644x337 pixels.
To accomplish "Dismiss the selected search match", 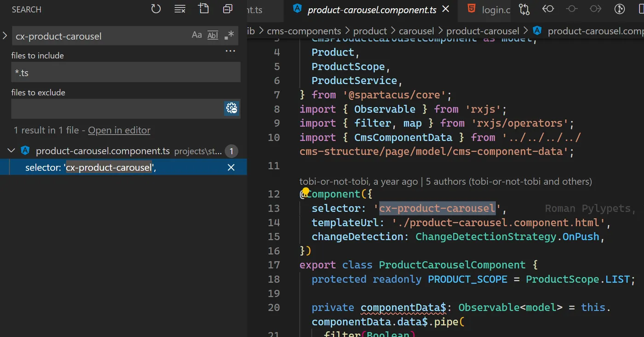I will tap(231, 167).
